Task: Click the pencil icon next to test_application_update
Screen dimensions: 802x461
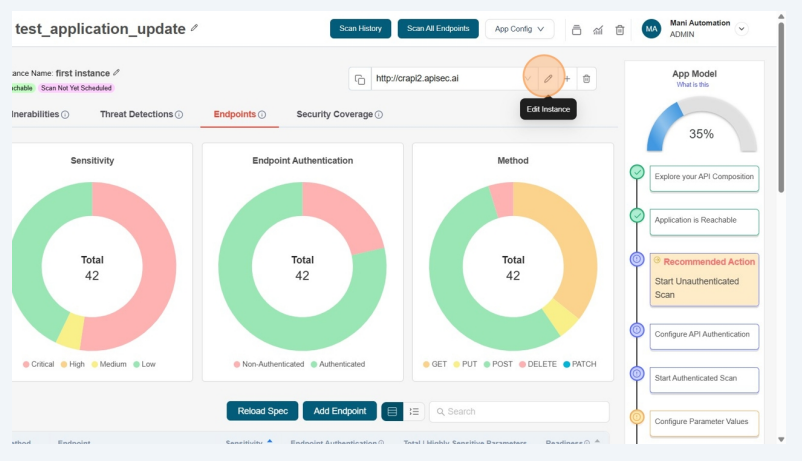Action: pos(194,29)
